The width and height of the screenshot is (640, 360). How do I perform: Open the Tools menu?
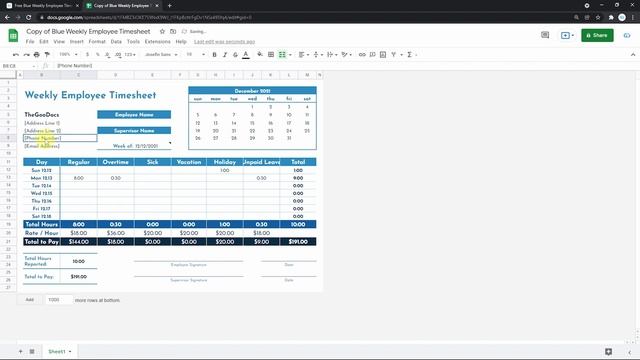click(x=133, y=42)
